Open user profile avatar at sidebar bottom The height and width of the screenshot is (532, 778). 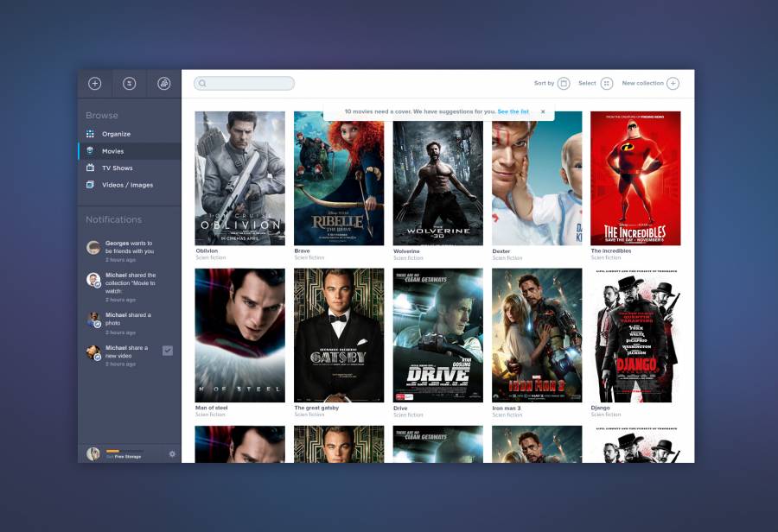93,454
